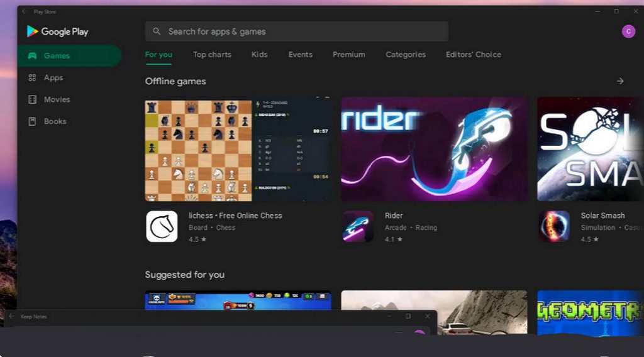The height and width of the screenshot is (357, 644).
Task: Select the For you tab
Action: [x=158, y=55]
